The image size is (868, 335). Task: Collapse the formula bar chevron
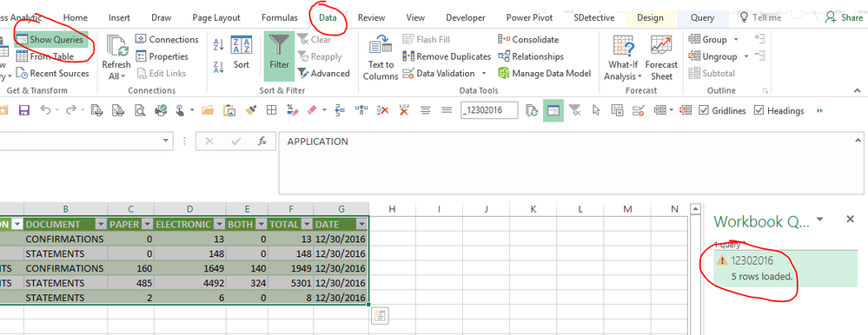(x=858, y=141)
